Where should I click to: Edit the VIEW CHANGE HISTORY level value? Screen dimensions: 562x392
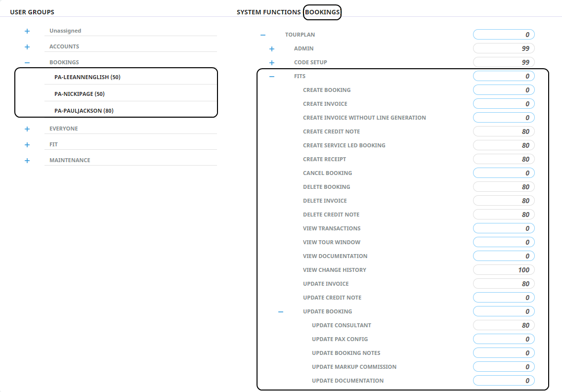504,270
